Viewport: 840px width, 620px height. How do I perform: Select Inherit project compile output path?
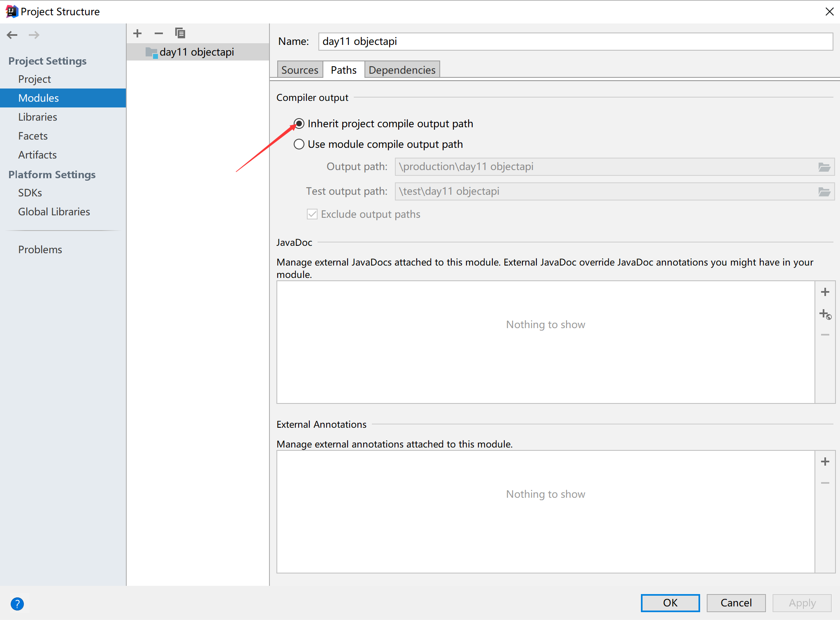(299, 124)
